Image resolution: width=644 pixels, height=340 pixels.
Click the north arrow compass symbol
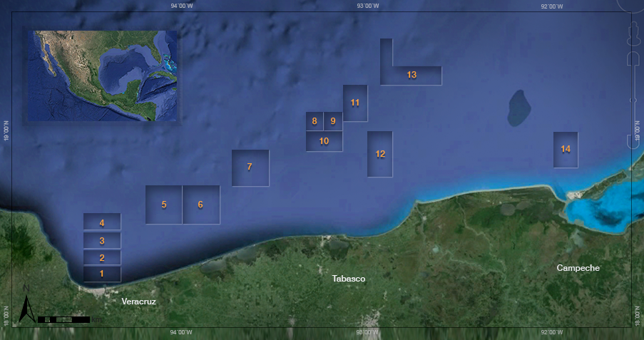tap(26, 306)
